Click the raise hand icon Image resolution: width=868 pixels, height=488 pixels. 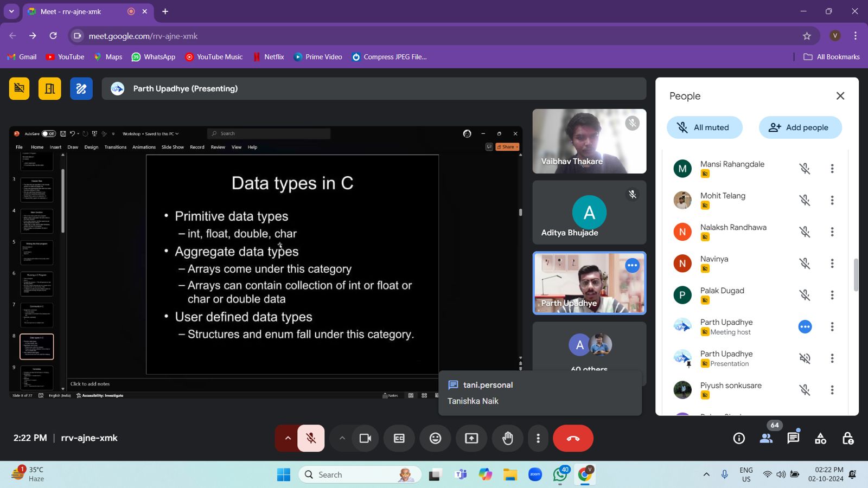pos(507,438)
